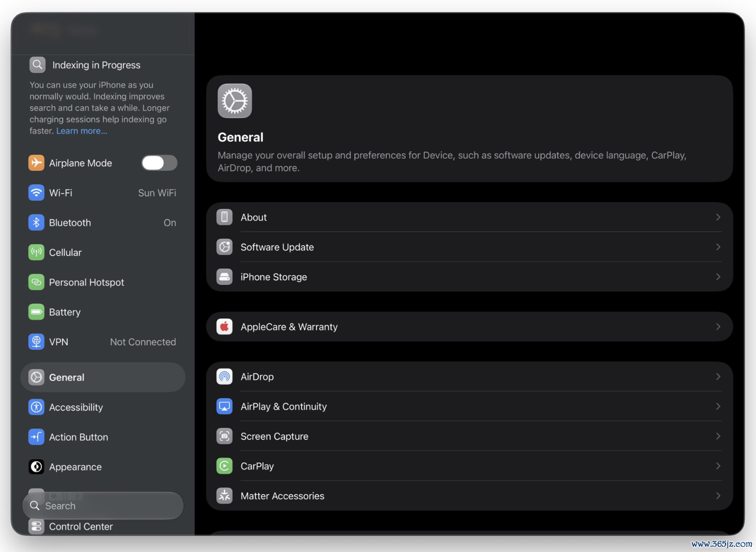Click the Matter Accessories label

[282, 496]
